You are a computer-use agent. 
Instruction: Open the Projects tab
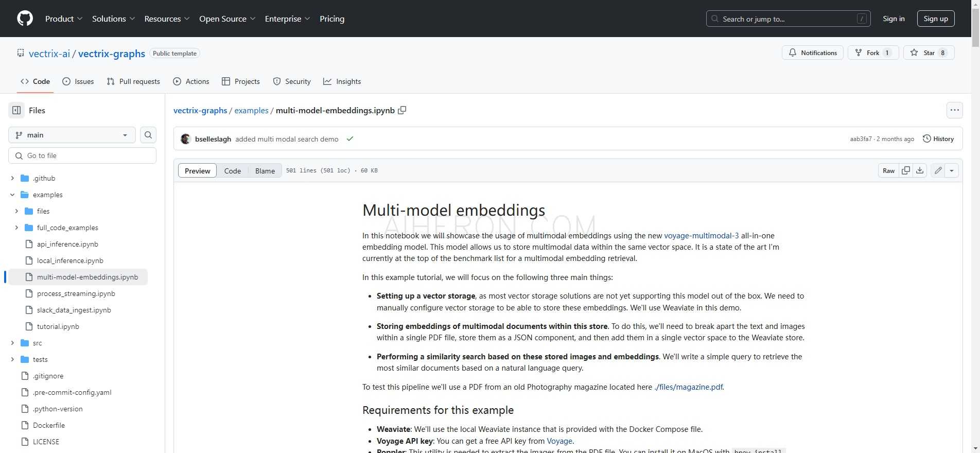coord(240,81)
